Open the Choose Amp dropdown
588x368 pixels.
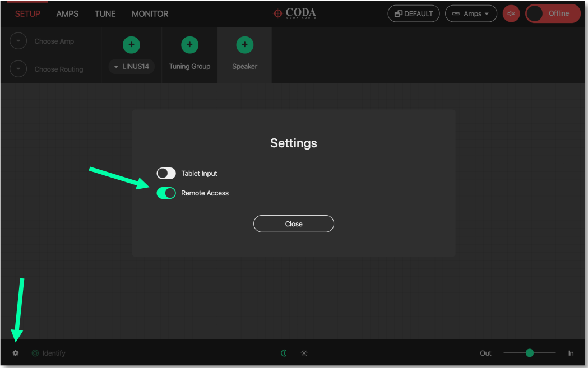pos(18,41)
